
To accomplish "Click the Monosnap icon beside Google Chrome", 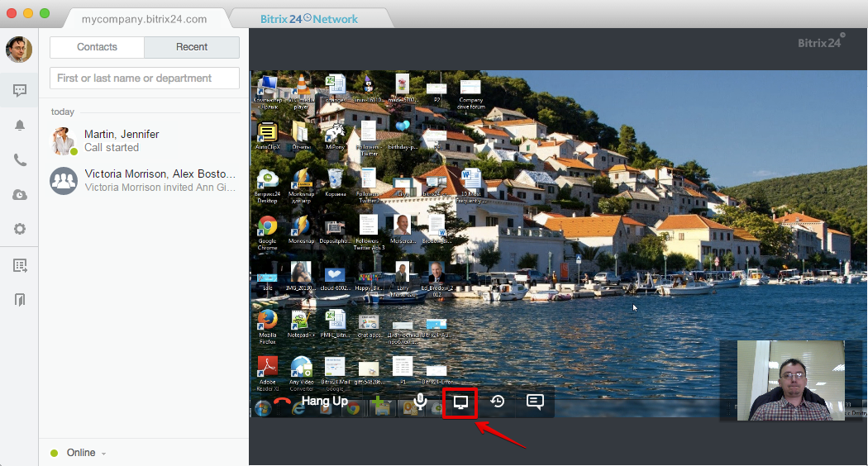I will pyautogui.click(x=301, y=230).
